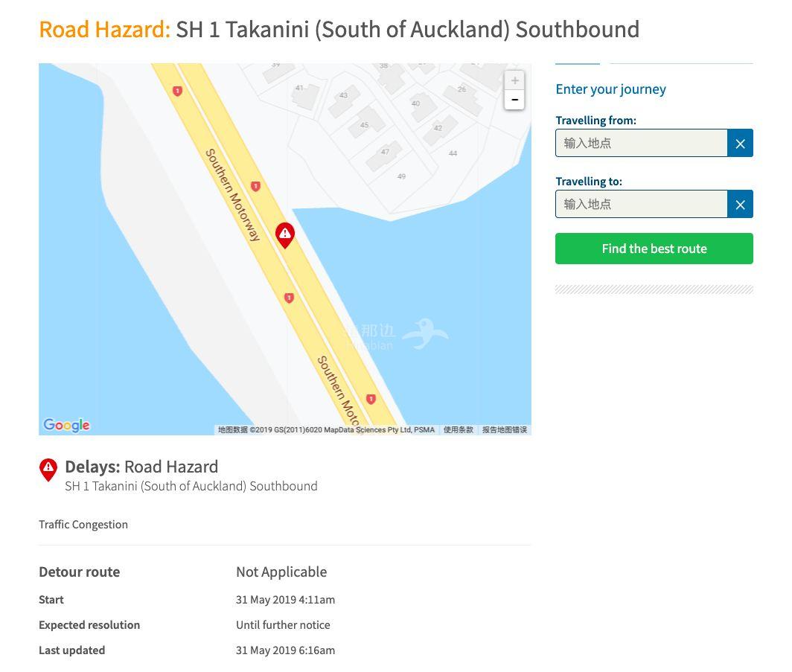Image resolution: width=792 pixels, height=672 pixels.
Task: Open the 报告地图错误 report link
Action: click(x=504, y=430)
